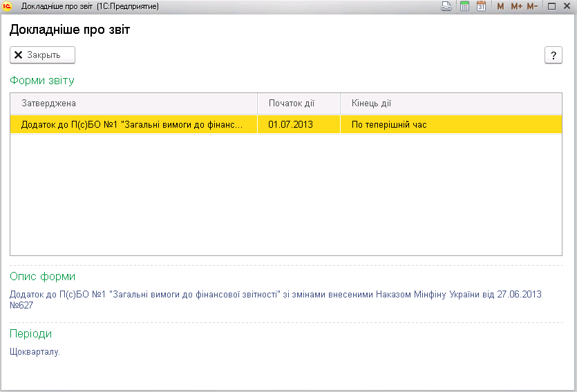The height and width of the screenshot is (392, 577).
Task: Open help with the question mark button
Action: coord(553,55)
